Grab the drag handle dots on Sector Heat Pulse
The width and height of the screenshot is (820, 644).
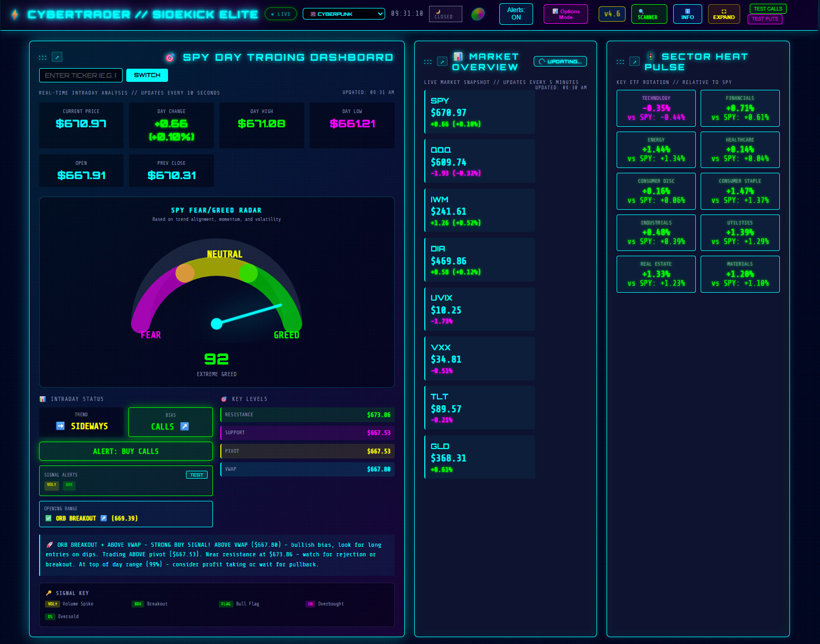(620, 62)
